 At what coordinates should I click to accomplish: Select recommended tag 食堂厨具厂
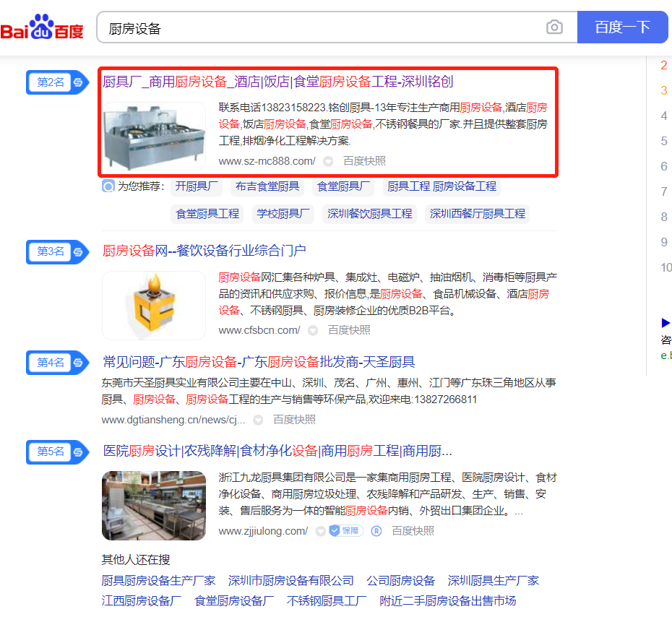(343, 186)
